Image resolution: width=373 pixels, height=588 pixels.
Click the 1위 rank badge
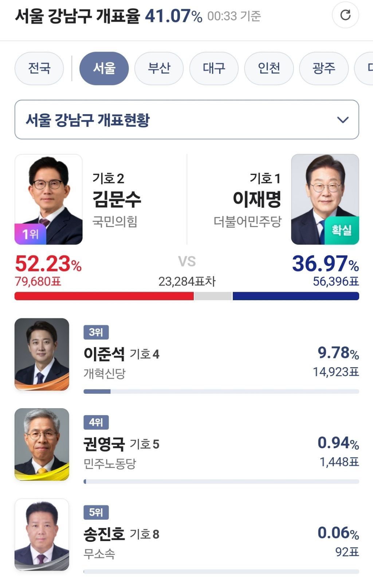pos(30,234)
